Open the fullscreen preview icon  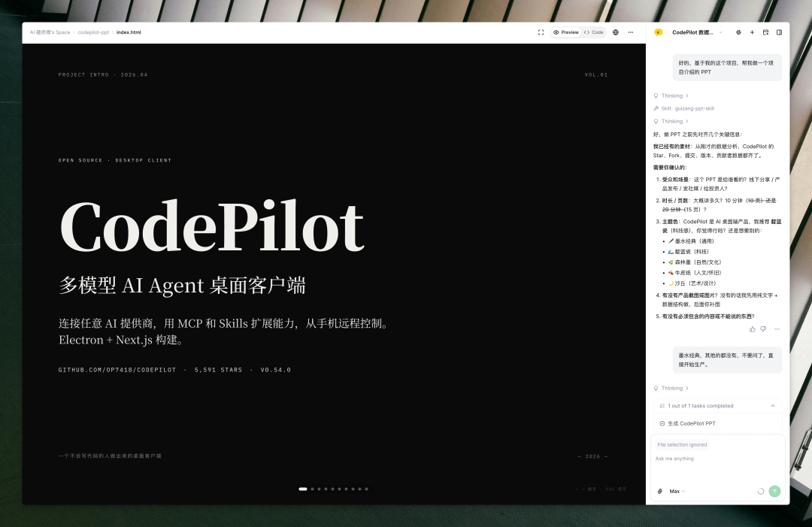[541, 32]
